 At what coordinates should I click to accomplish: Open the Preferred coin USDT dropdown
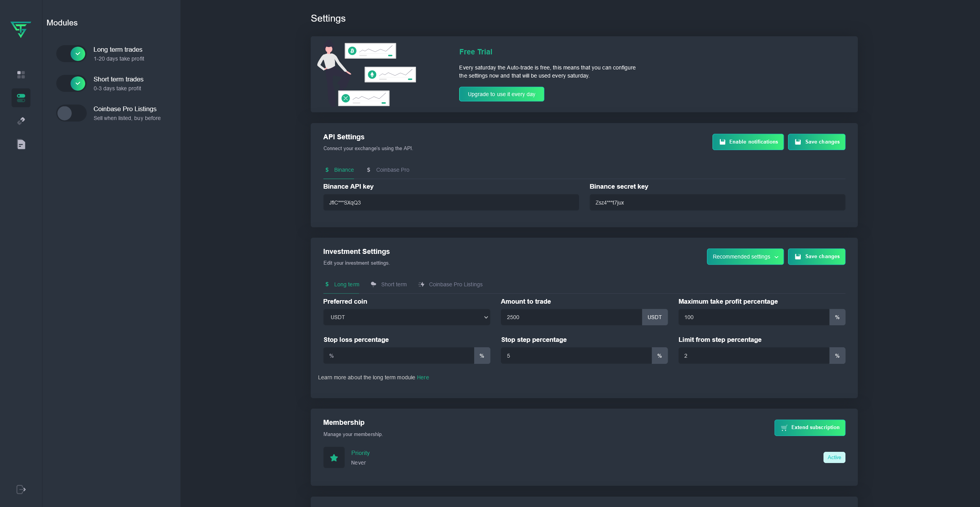click(406, 317)
